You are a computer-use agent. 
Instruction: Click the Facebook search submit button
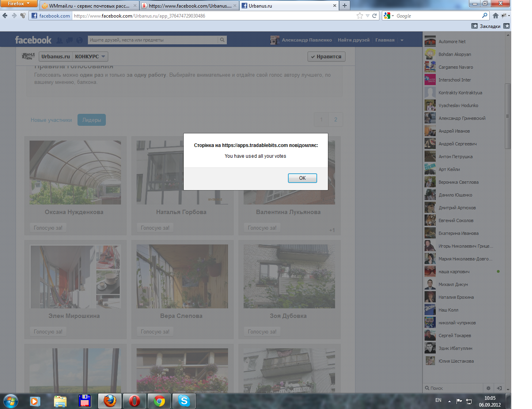click(x=222, y=40)
